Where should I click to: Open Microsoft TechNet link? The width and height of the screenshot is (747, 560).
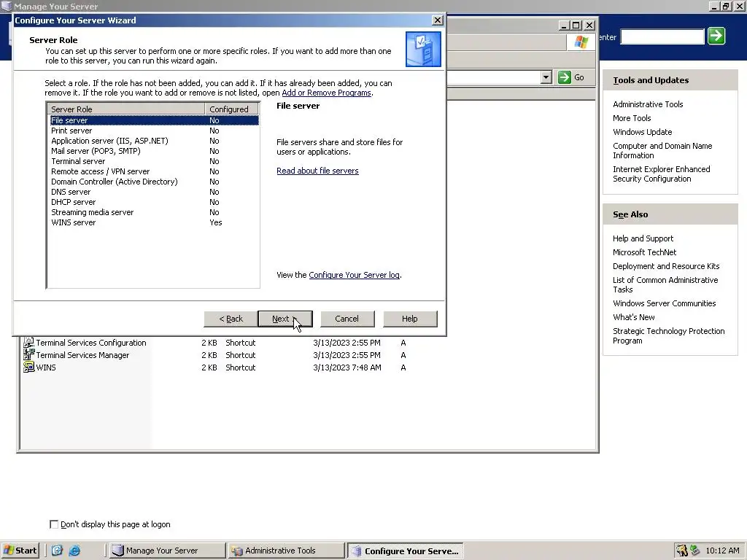click(x=644, y=252)
